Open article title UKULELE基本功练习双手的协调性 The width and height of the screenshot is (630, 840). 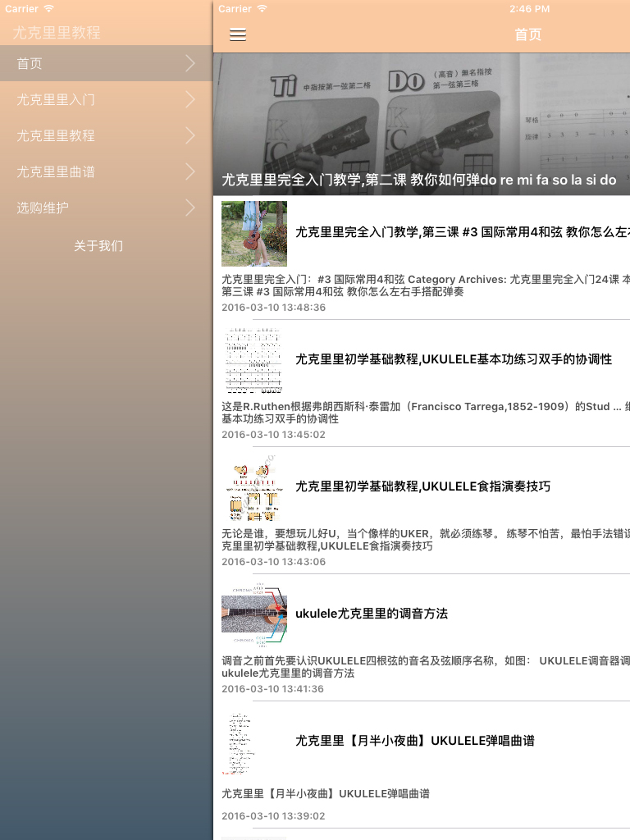click(x=454, y=359)
